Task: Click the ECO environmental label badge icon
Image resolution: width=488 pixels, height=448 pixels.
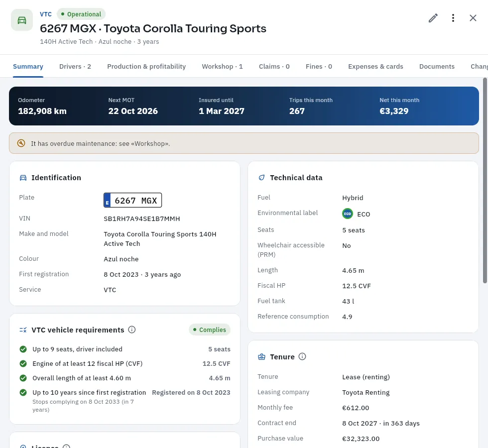Action: 348,214
